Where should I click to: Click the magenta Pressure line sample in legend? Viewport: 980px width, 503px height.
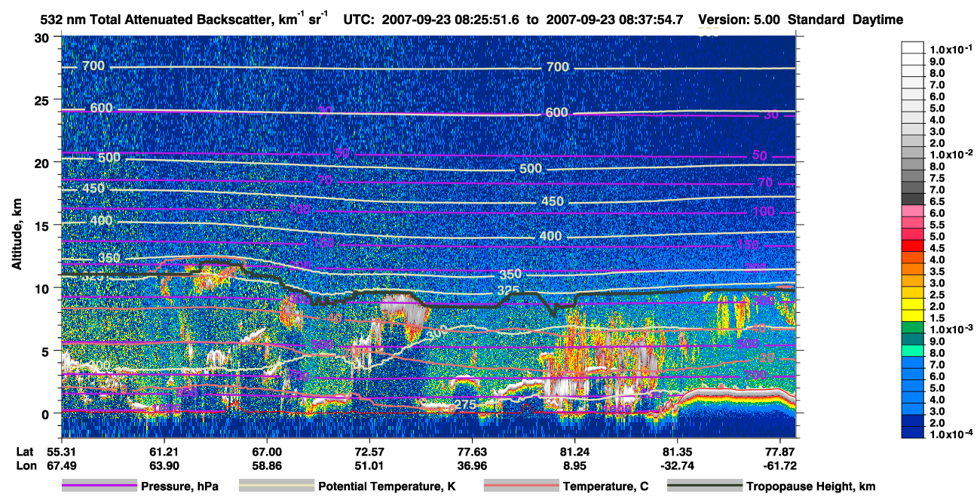(x=99, y=486)
